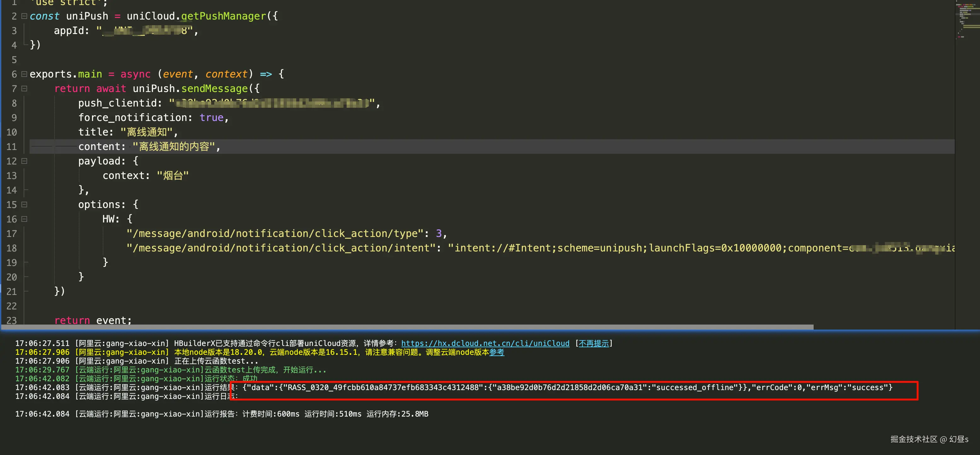The height and width of the screenshot is (455, 980).
Task: Place cursor on the sendMessage method name
Action: pyautogui.click(x=214, y=89)
